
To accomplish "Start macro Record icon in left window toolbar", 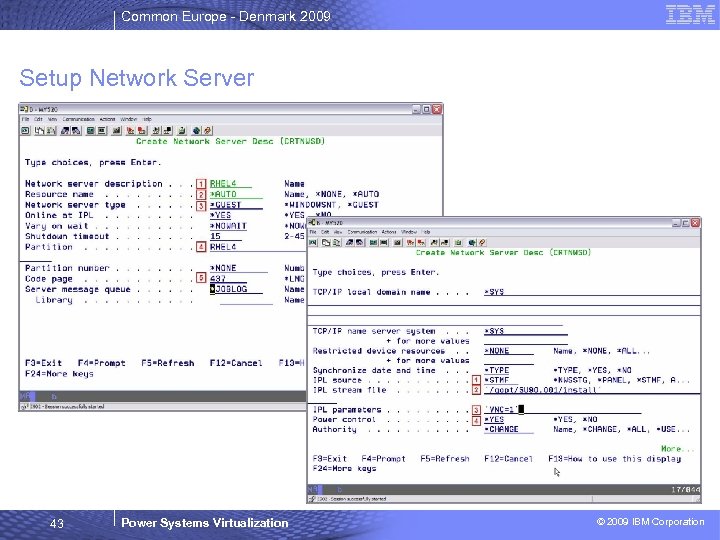I will coord(130,130).
